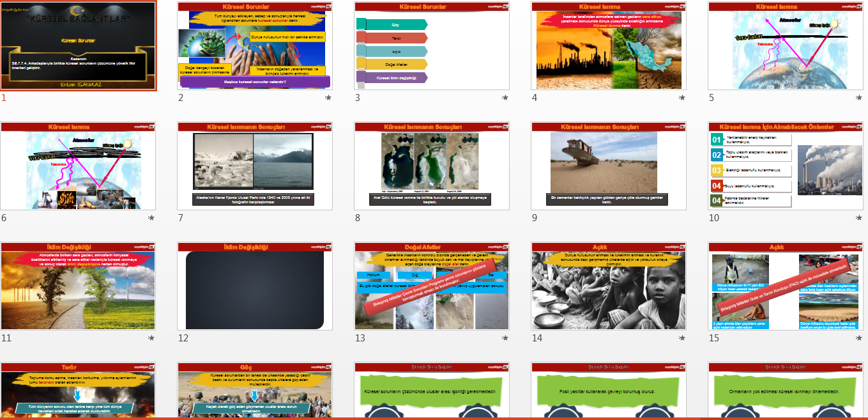The height and width of the screenshot is (420, 868).
Task: Select slide 7 with Alaska glacier photos
Action: 254,166
